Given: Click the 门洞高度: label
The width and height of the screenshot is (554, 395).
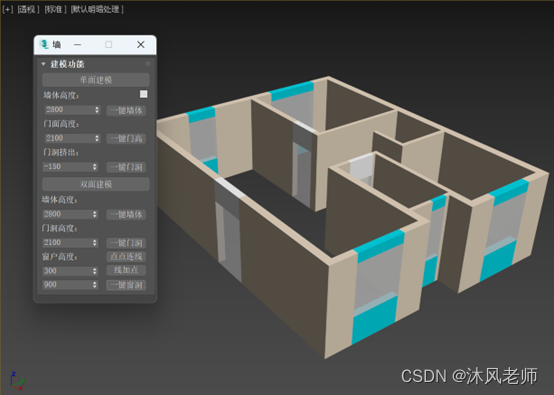Looking at the screenshot, I should click(x=60, y=229).
